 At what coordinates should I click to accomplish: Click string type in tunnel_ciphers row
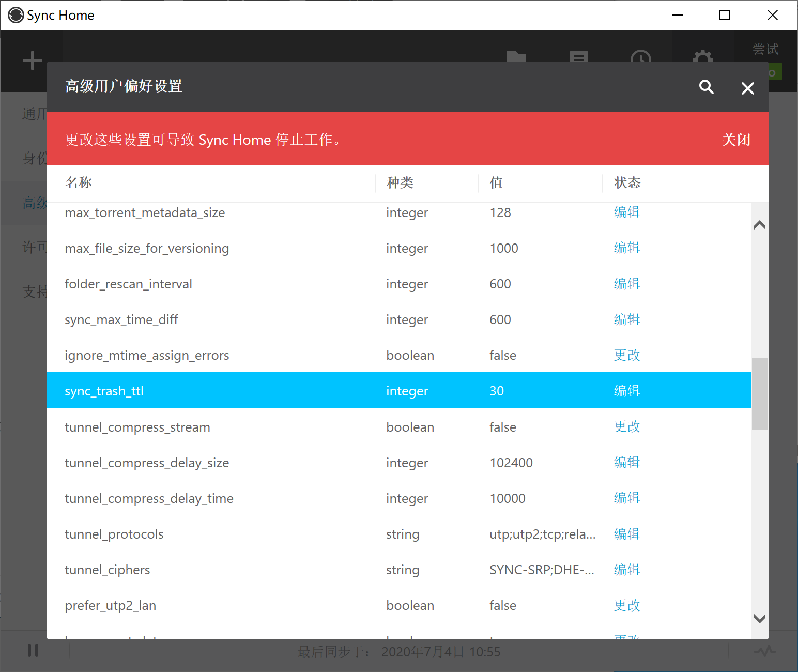[403, 570]
